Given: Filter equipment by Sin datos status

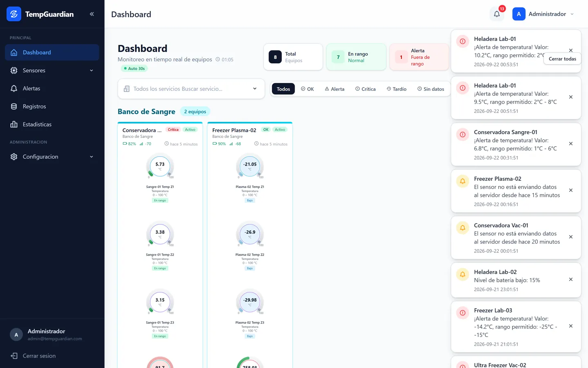Looking at the screenshot, I should 431,89.
